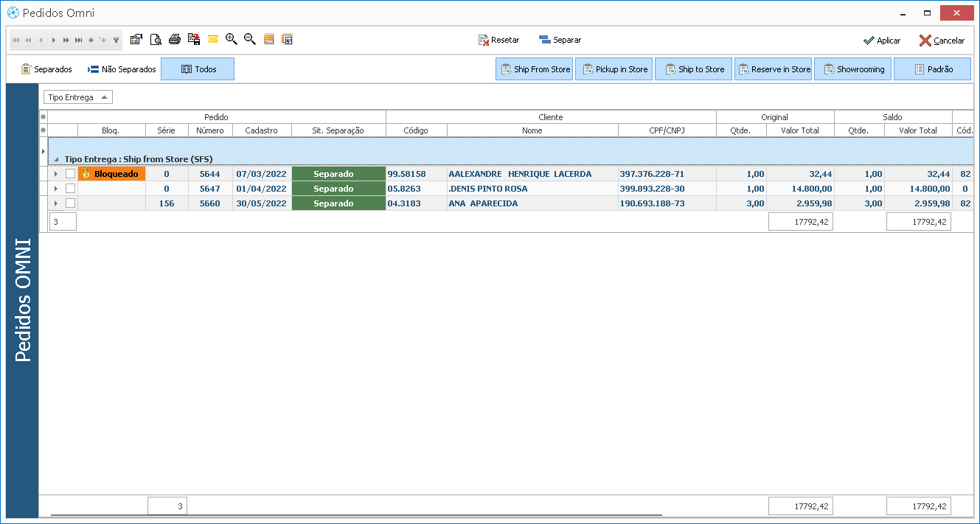
Task: Click the Série column header
Action: click(x=167, y=130)
